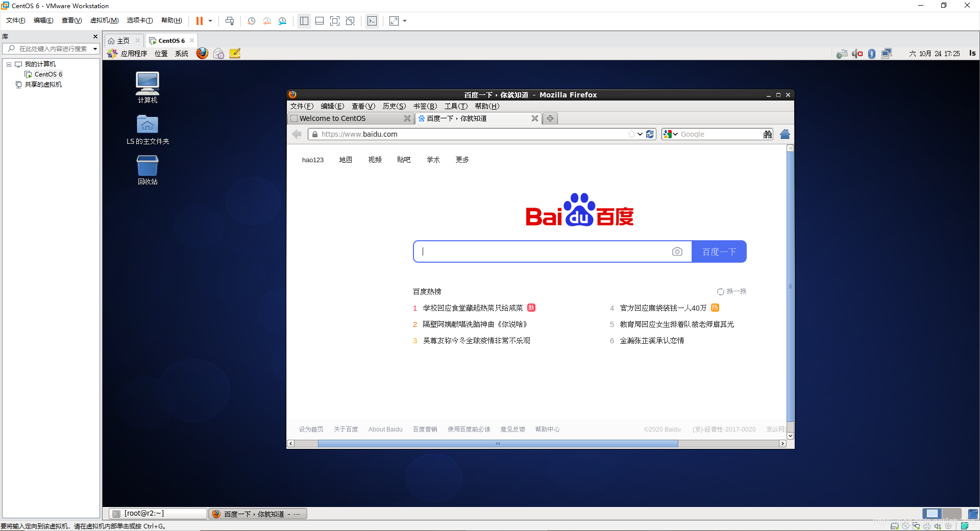The image size is (980, 531).
Task: Click the Firefox vertical scrollbar thumb
Action: point(790,287)
